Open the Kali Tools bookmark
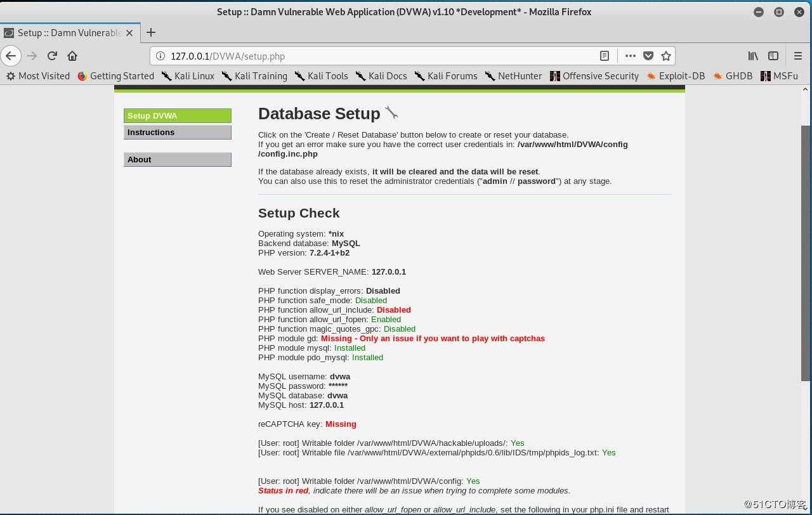812x515 pixels. pyautogui.click(x=321, y=75)
